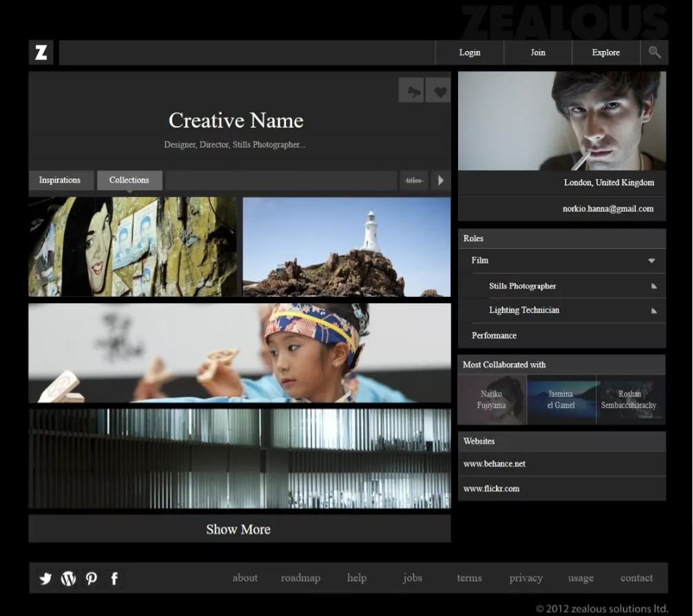This screenshot has height=616, width=693.
Task: Open search with the magnifier icon
Action: tap(654, 52)
